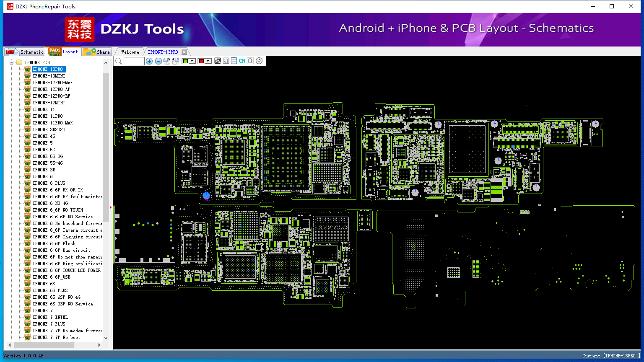644x362 pixels.
Task: Click the DZKJ app icon in title bar
Action: (10, 6)
